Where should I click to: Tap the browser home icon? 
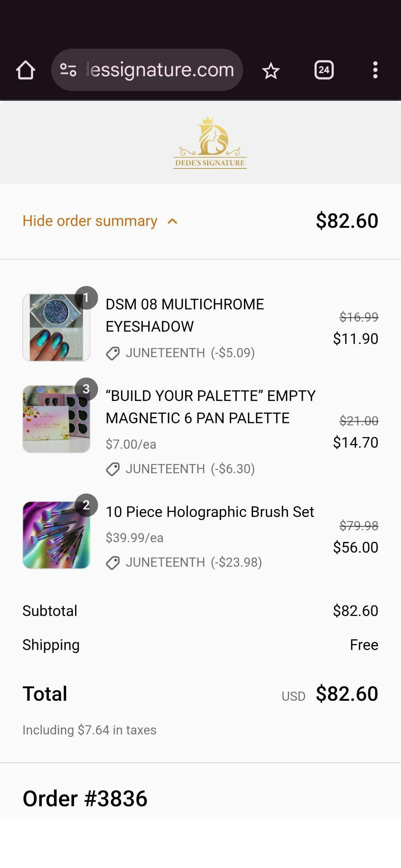[25, 70]
